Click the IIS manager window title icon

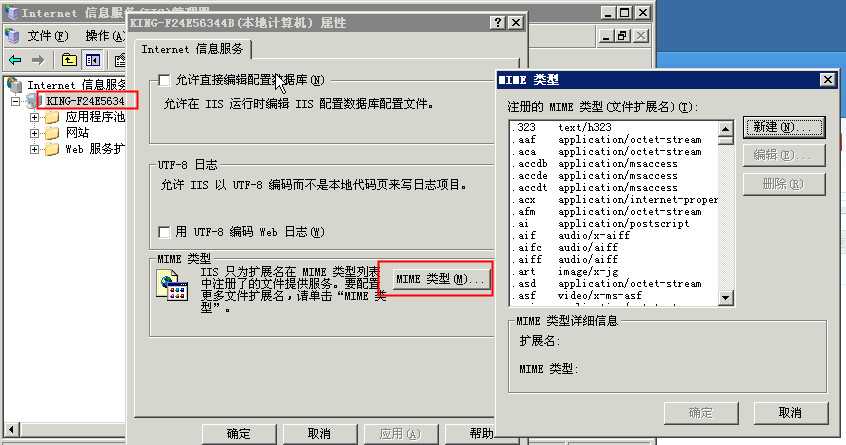pyautogui.click(x=10, y=13)
